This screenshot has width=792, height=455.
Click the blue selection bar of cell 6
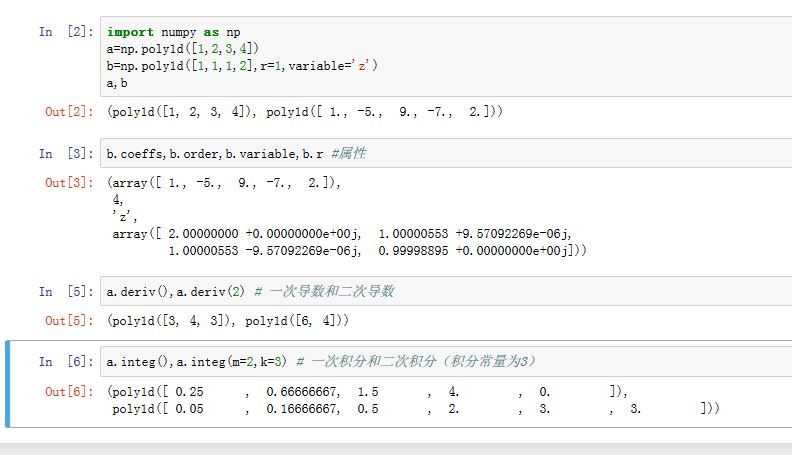(7, 384)
